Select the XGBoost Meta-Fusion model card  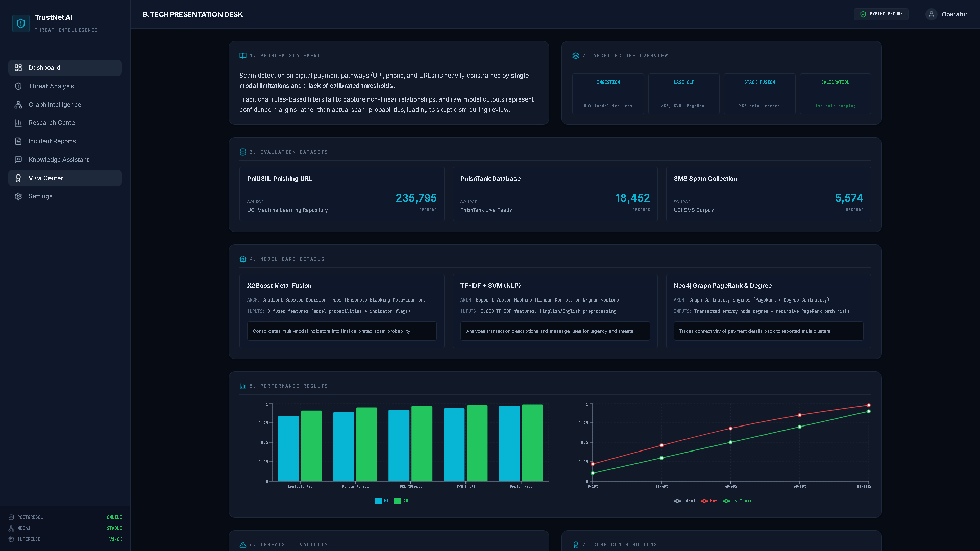[342, 311]
